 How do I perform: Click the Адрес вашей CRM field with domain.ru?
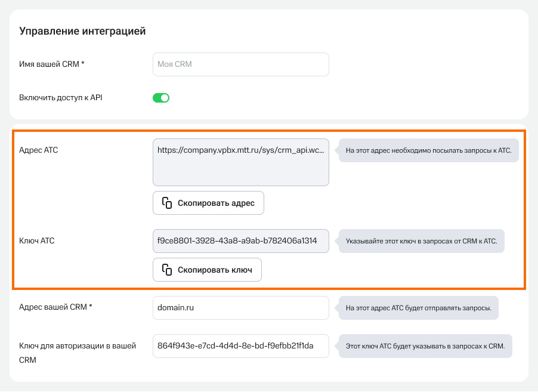240,308
